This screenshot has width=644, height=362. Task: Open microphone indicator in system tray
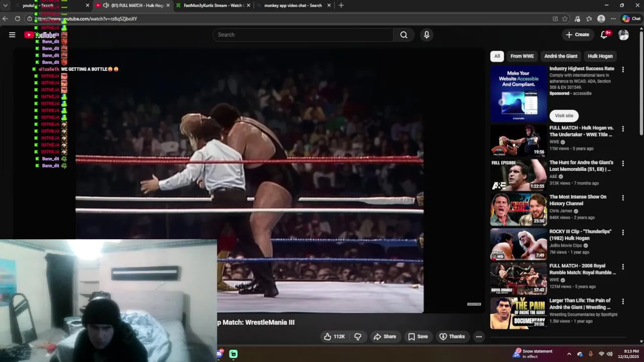pyautogui.click(x=591, y=354)
